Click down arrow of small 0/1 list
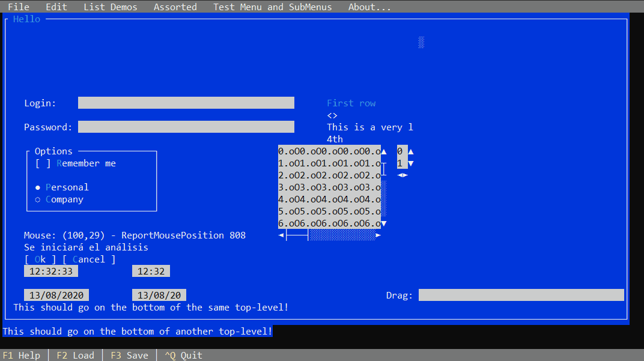This screenshot has height=361, width=644. [x=411, y=163]
